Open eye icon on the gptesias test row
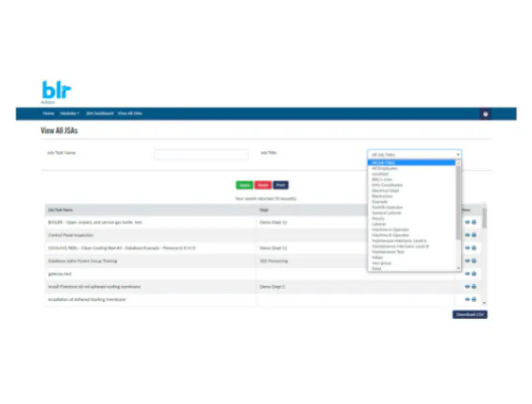This screenshot has height=404, width=532. coord(467,274)
